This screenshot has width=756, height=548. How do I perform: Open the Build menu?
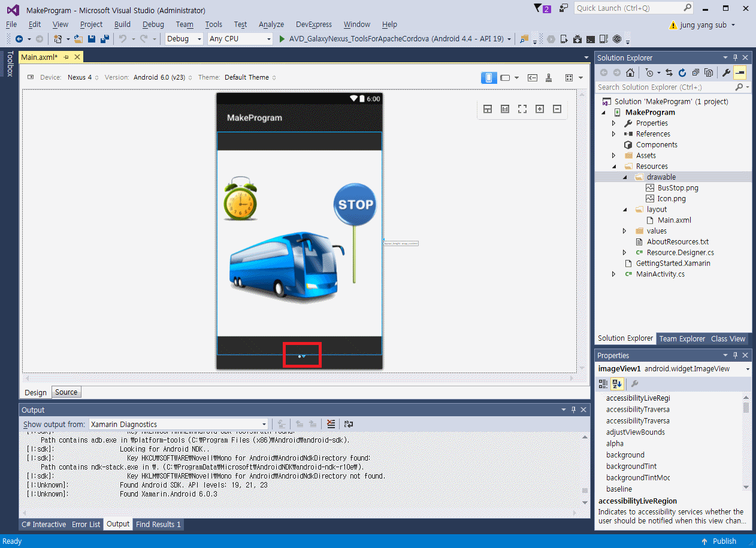click(122, 25)
